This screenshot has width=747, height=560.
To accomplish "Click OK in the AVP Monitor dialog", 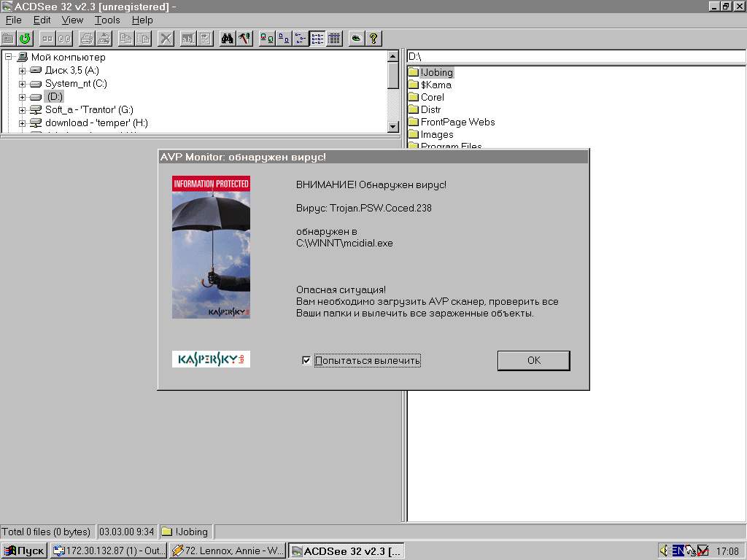I will (x=533, y=360).
